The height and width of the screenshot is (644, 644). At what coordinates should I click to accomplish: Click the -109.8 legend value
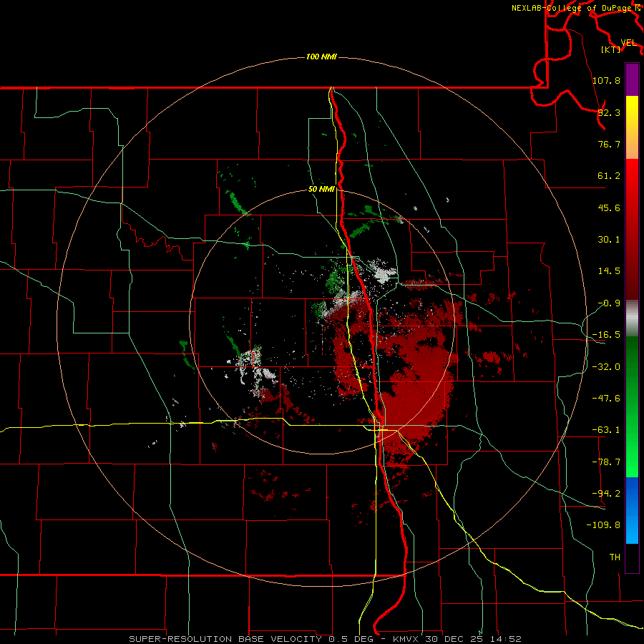(x=603, y=525)
